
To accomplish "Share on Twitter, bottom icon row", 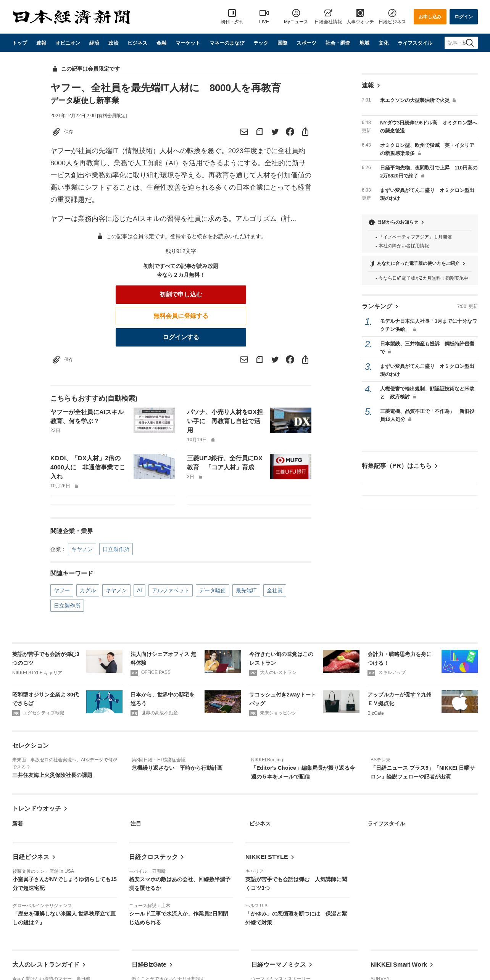I will [x=275, y=359].
